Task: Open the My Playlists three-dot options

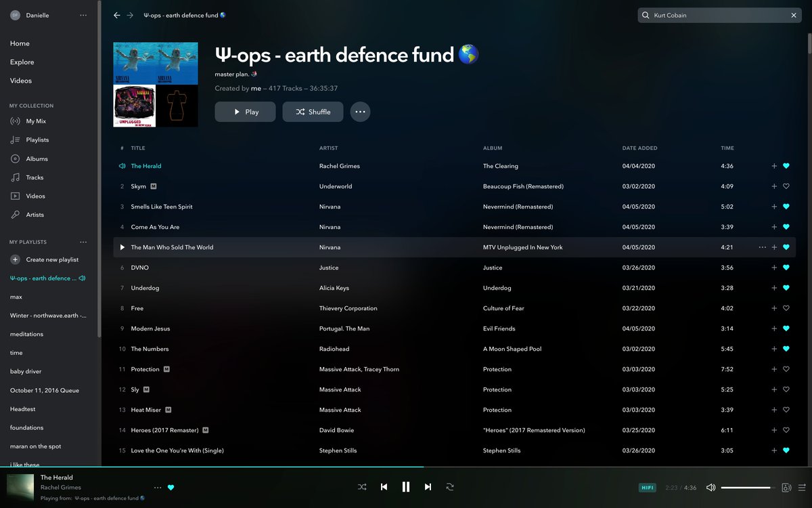Action: tap(83, 242)
